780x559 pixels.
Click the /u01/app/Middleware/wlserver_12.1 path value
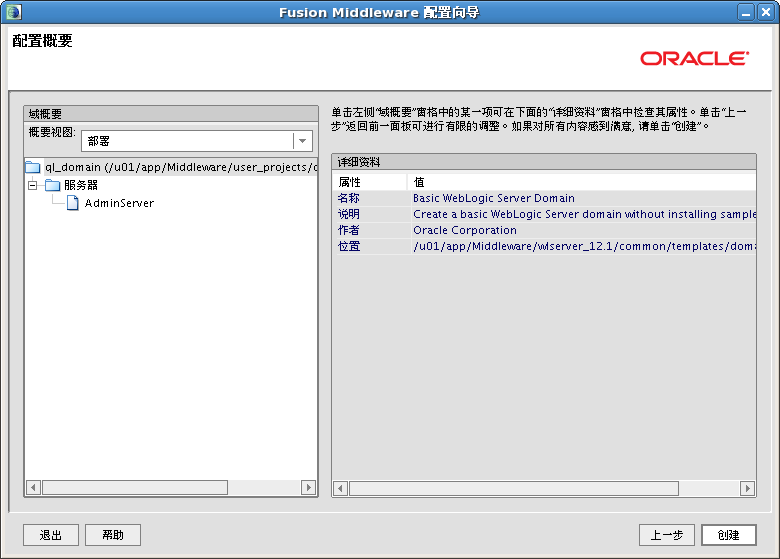pyautogui.click(x=584, y=246)
